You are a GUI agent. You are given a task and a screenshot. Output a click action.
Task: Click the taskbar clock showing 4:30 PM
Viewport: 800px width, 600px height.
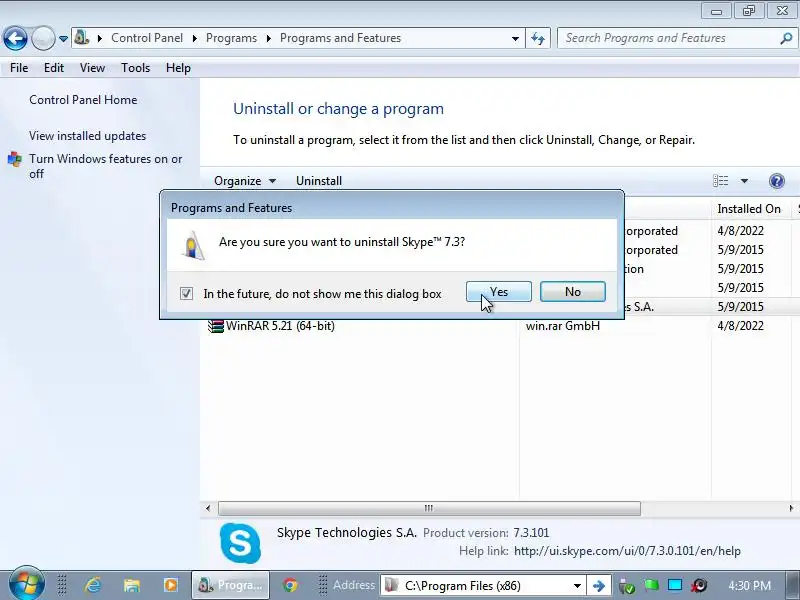tap(749, 585)
